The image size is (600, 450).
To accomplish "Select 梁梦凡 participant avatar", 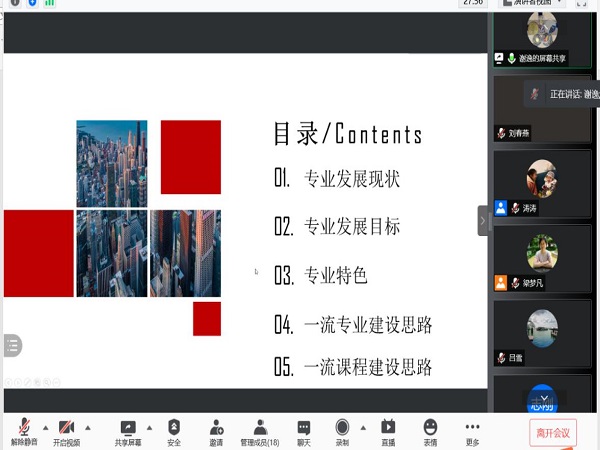I will tap(542, 254).
